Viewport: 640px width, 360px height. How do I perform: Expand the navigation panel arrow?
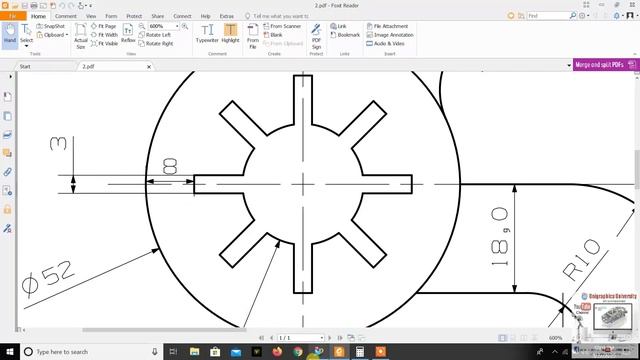click(10, 76)
